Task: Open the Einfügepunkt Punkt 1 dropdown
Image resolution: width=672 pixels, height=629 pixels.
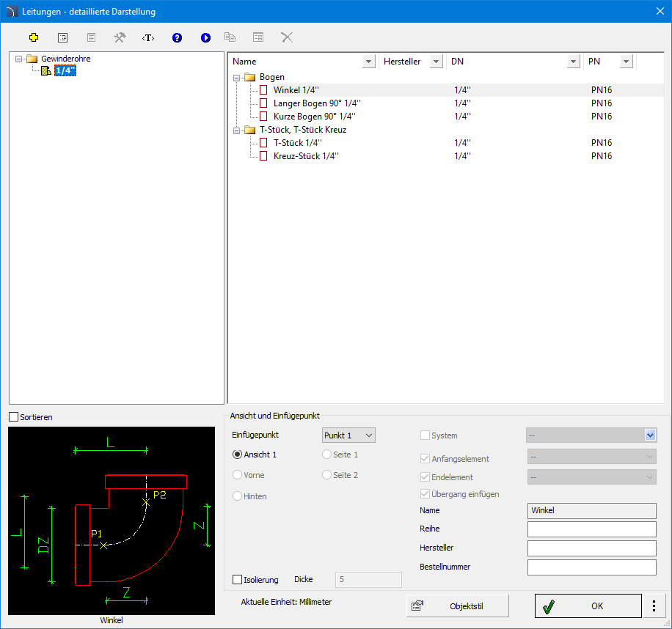Action: 348,435
